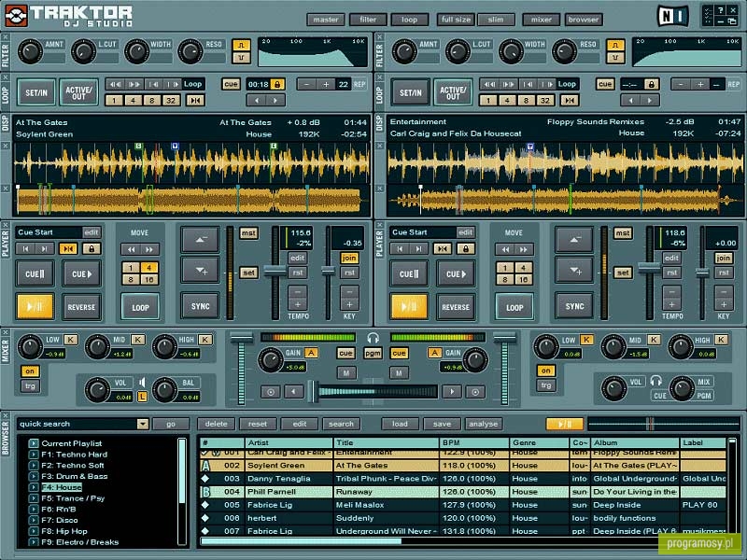Click deck A loop time lock icon
Screen dimensions: 747x560
(x=276, y=84)
